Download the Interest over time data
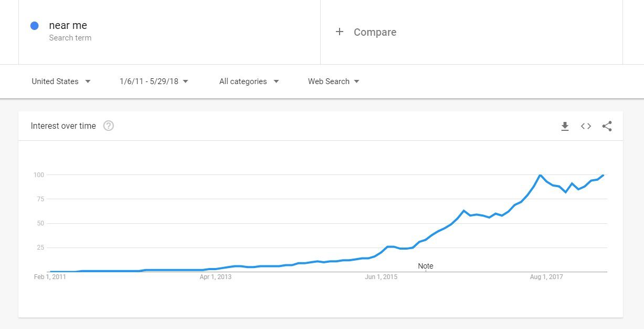 pyautogui.click(x=565, y=126)
